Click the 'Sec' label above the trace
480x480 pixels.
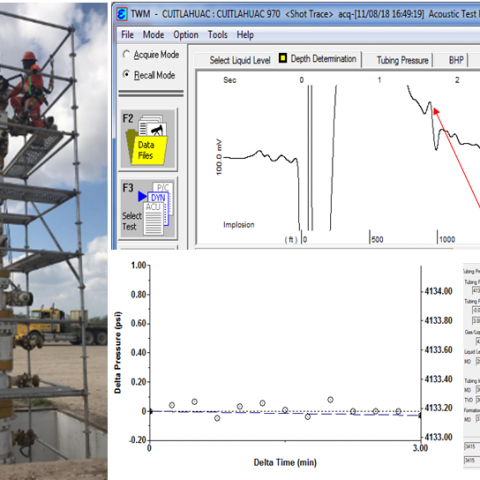pyautogui.click(x=230, y=80)
